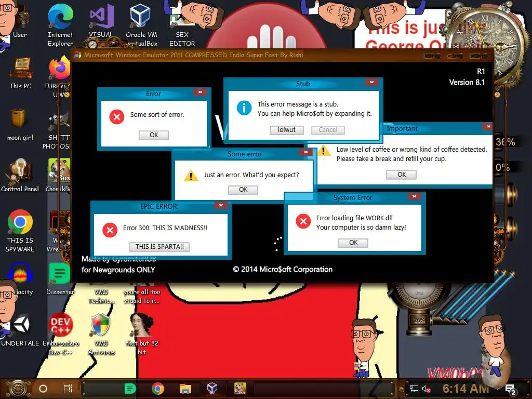The width and height of the screenshot is (532, 399).
Task: Open Internet Explorer desktop shortcut
Action: coord(60,24)
